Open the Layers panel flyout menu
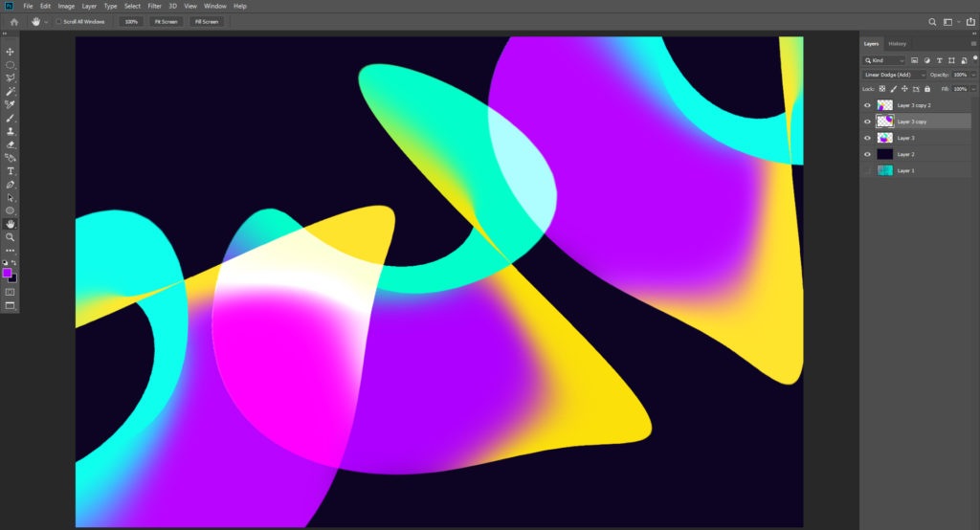980x530 pixels. (x=973, y=44)
